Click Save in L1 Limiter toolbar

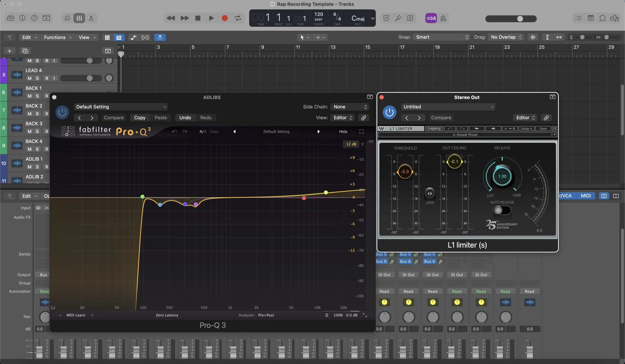[543, 129]
